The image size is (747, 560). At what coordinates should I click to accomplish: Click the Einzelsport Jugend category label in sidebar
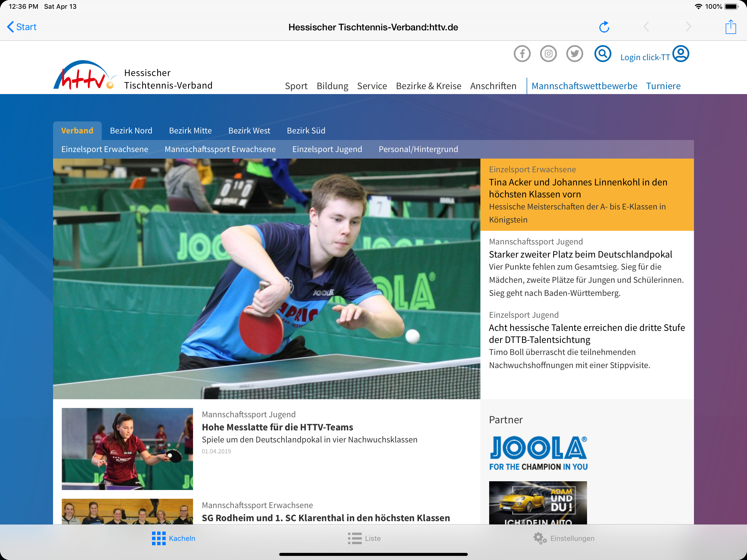tap(524, 315)
